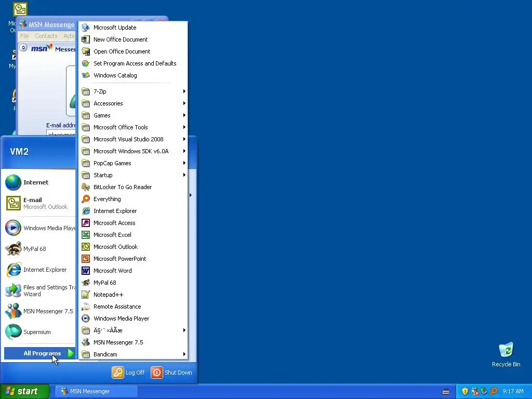
Task: Expand the Accessories folder
Action: coord(133,103)
